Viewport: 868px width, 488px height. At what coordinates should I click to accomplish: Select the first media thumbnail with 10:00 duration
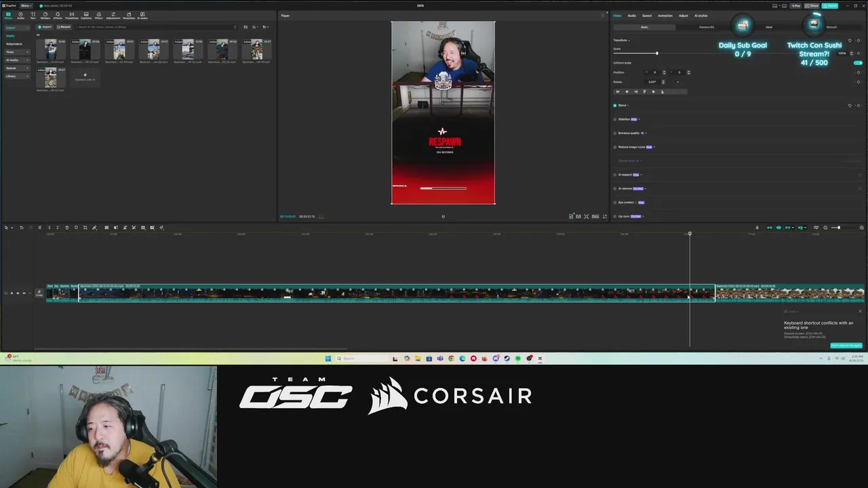51,50
